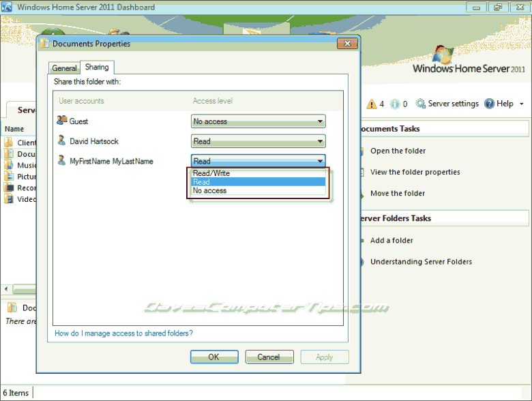
Task: Switch to the Sharing tab
Action: tap(97, 67)
